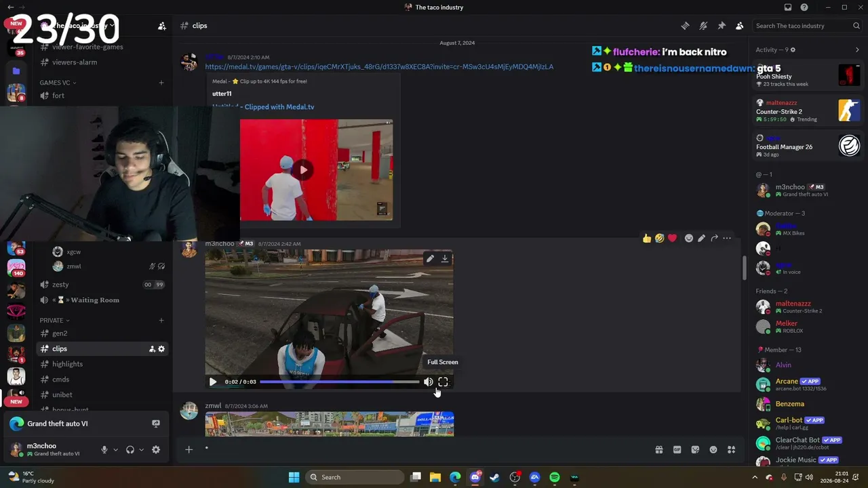868x488 pixels.
Task: Open the Discord Inbox icon in title bar
Action: (x=788, y=7)
